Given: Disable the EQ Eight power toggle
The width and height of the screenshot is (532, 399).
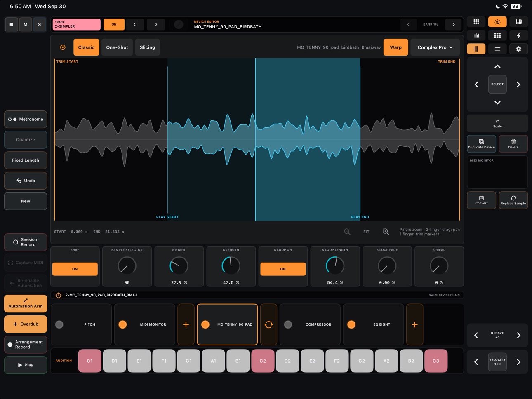Looking at the screenshot, I should point(351,324).
